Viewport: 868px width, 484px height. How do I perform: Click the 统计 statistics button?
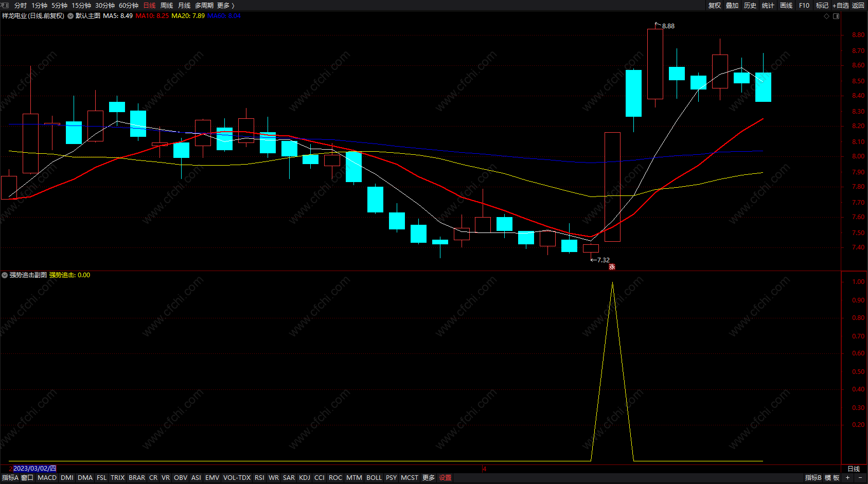(x=768, y=5)
